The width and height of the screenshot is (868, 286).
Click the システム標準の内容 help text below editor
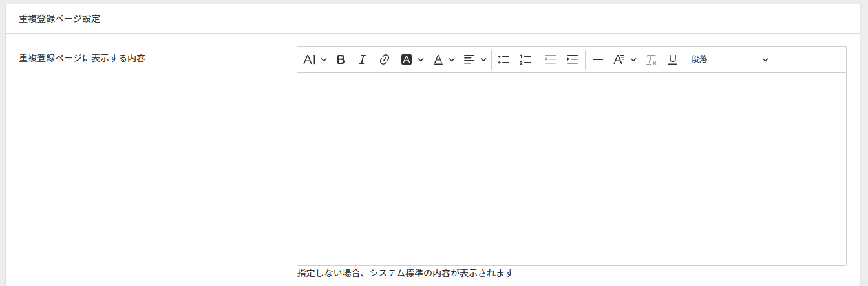(x=405, y=273)
